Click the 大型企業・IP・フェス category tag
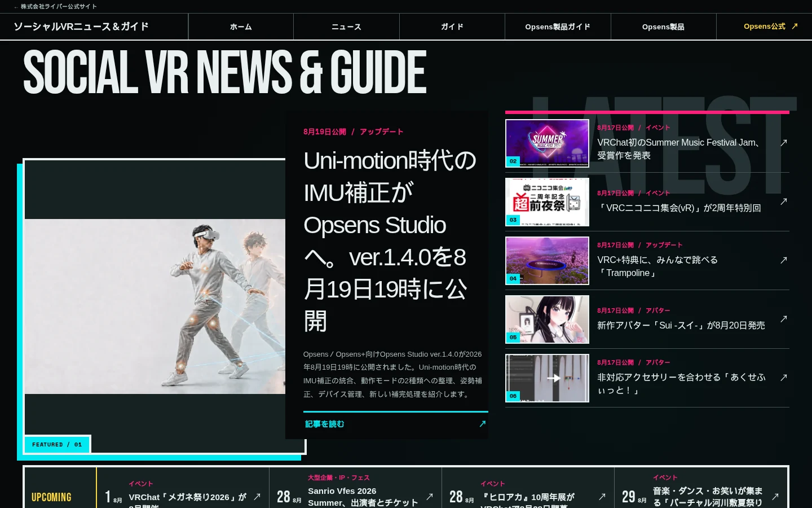 [338, 478]
